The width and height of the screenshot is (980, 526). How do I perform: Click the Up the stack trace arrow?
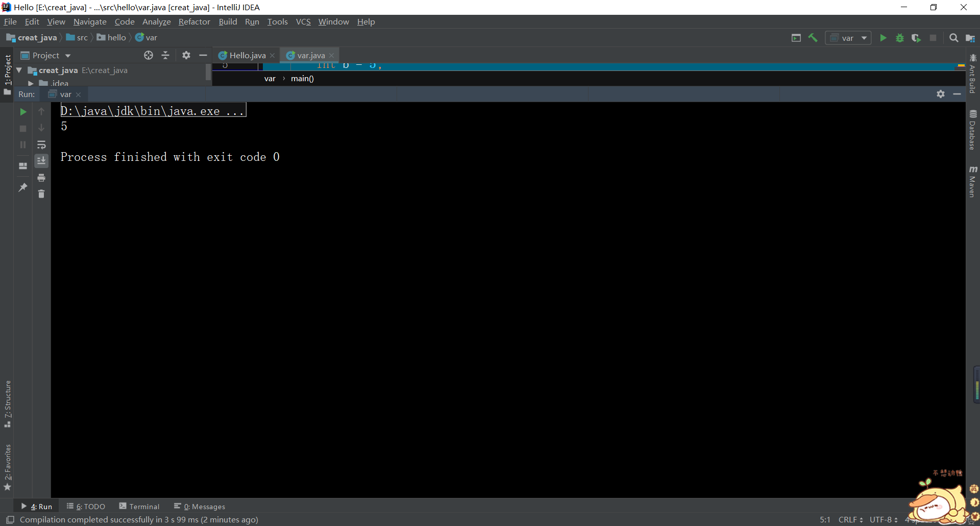pos(41,111)
